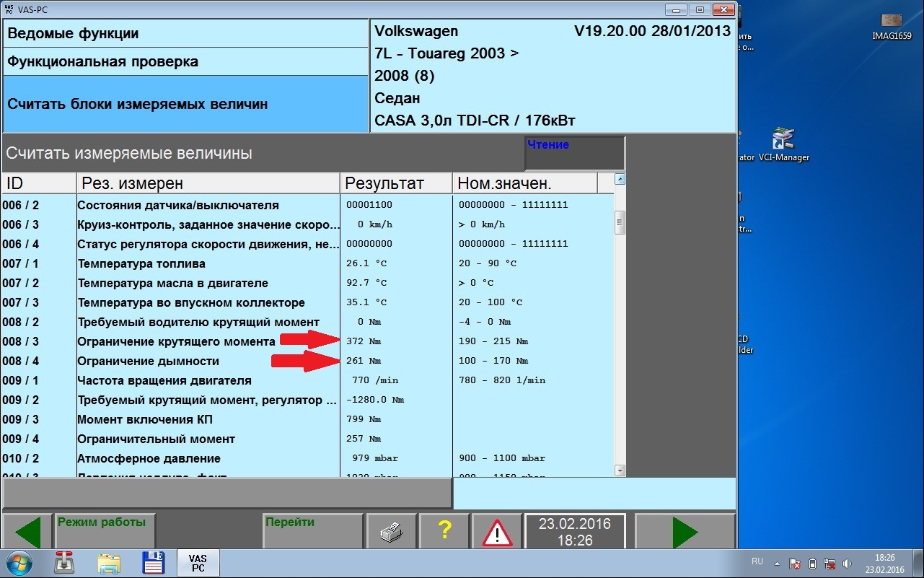Go back with the green left arrow
Screen dimensions: 924x578
(27, 533)
